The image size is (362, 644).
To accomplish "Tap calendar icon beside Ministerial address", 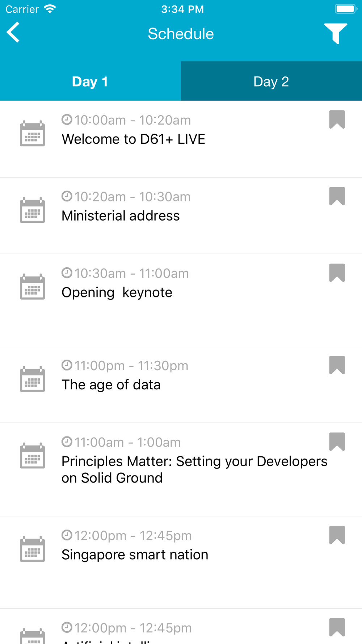I will [33, 210].
